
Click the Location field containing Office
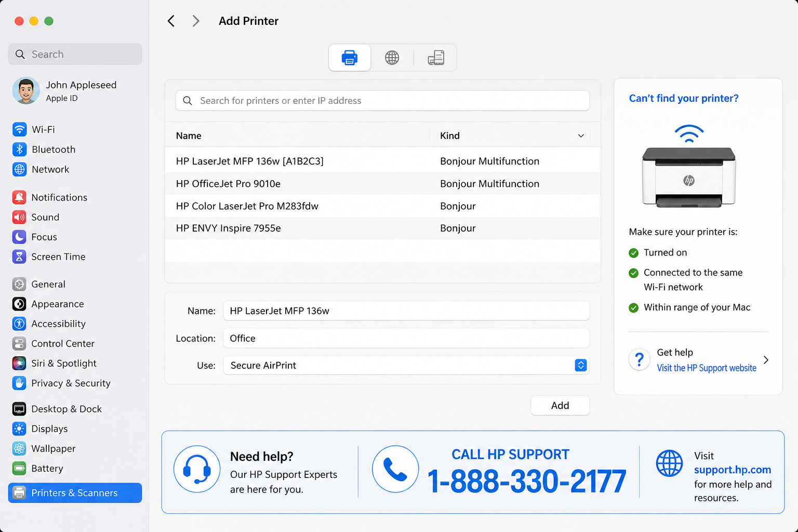coord(406,338)
